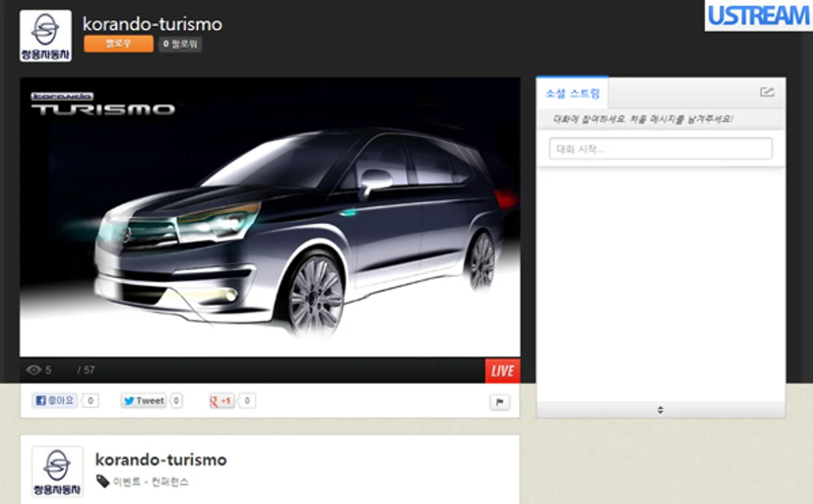The image size is (813, 504).
Task: Click the Google +1 count bubble
Action: (247, 401)
